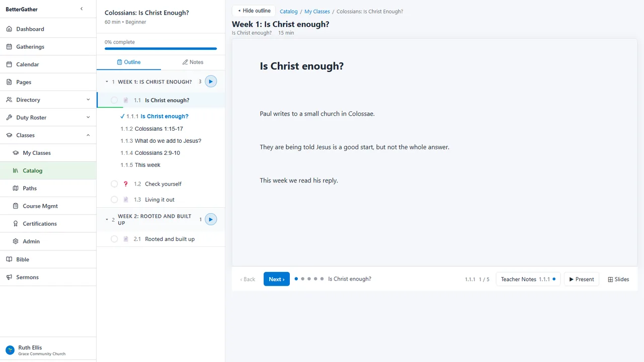This screenshot has height=362, width=644.
Task: Go to next slide with Next button
Action: [277, 279]
